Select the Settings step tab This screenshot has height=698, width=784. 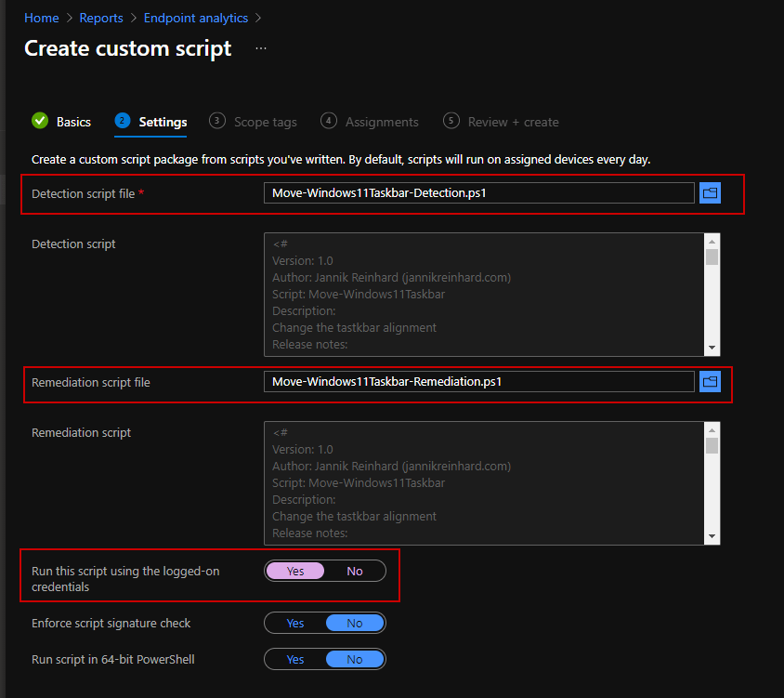[x=163, y=122]
